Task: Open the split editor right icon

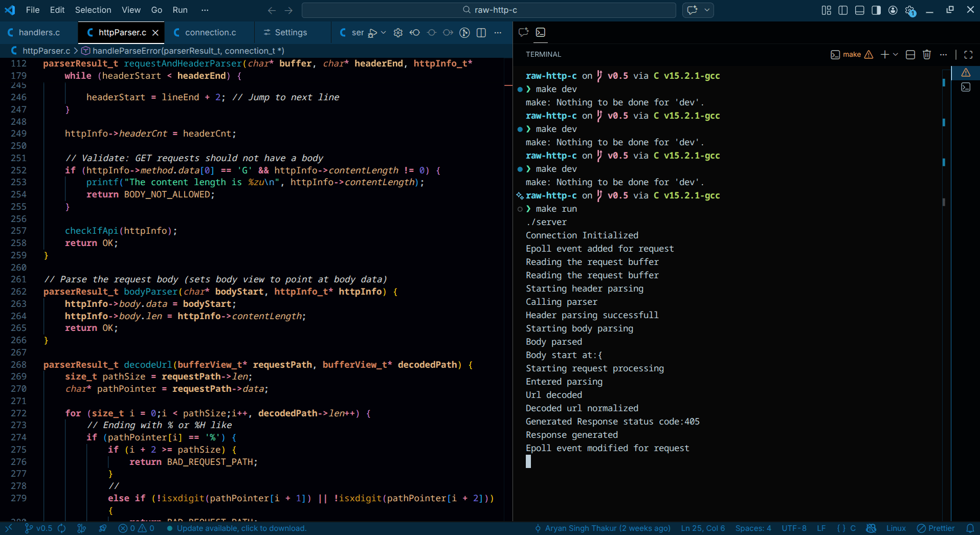Action: point(481,33)
